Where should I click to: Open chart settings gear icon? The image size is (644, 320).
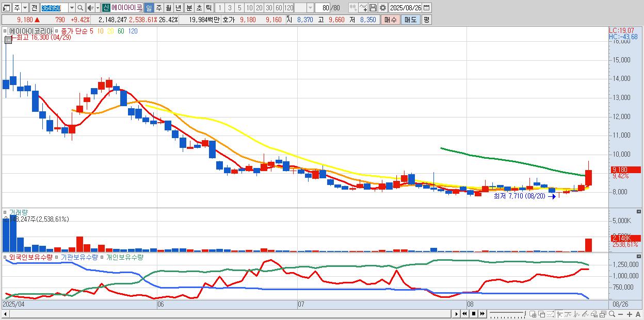click(x=382, y=8)
